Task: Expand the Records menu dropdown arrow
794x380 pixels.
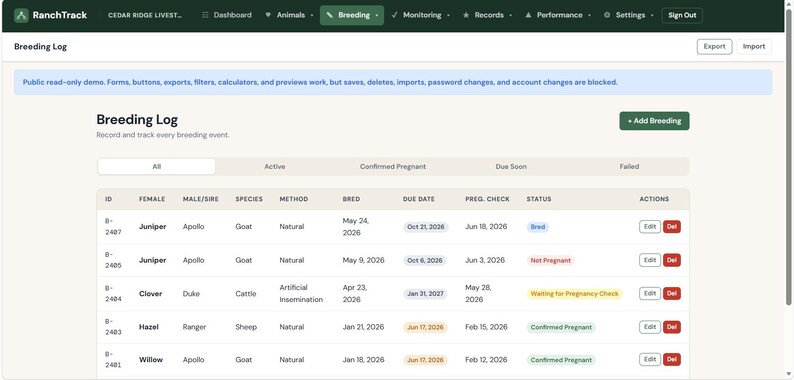Action: [x=510, y=16]
